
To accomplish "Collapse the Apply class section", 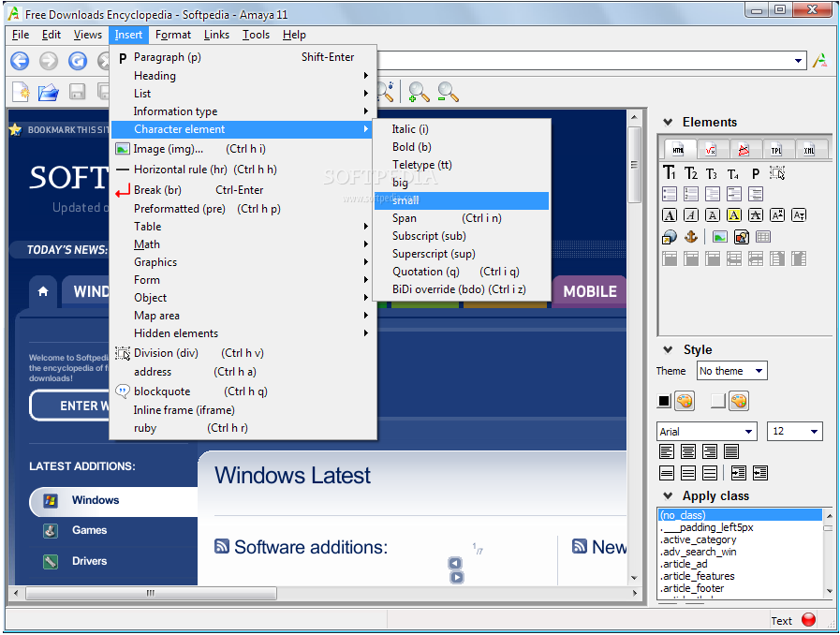I will click(x=668, y=495).
